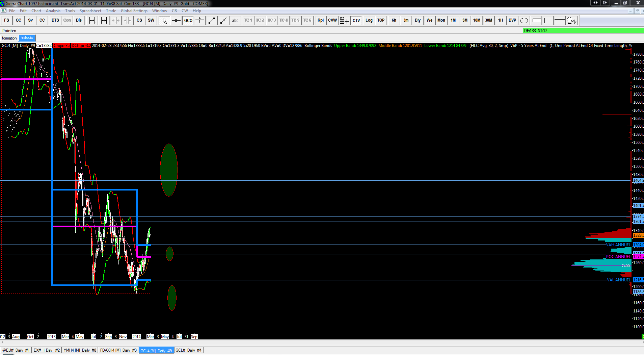
Task: Open the EX# 1 Day #2 chart tab
Action: 47,350
